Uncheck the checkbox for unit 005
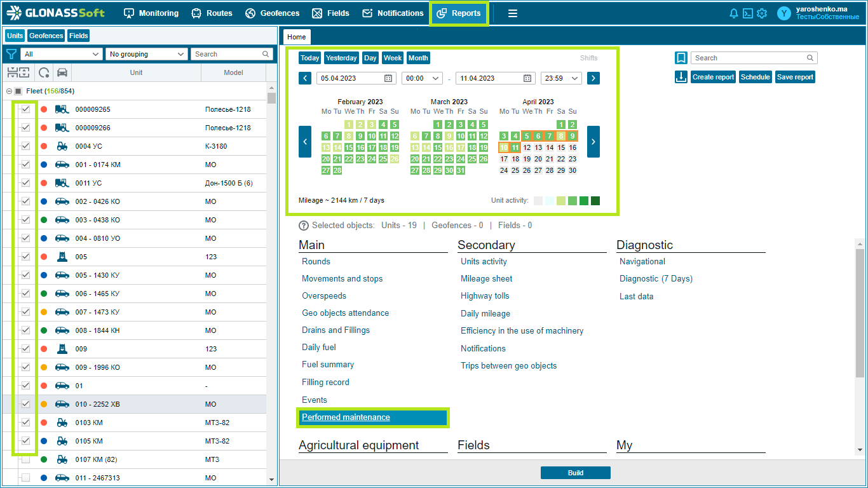This screenshot has width=868, height=488. (25, 257)
